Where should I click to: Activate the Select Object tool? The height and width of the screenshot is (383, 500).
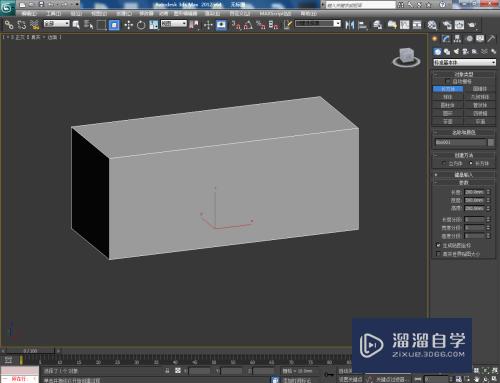(76, 25)
